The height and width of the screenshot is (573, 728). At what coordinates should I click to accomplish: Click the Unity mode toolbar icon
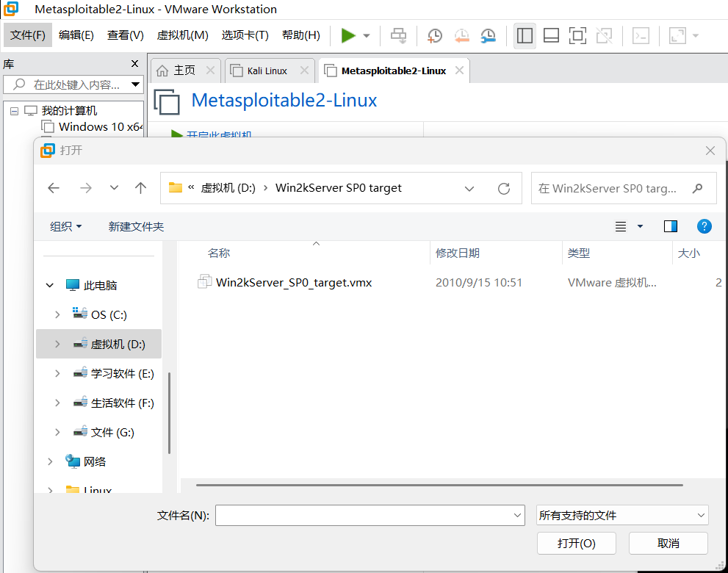tap(604, 36)
